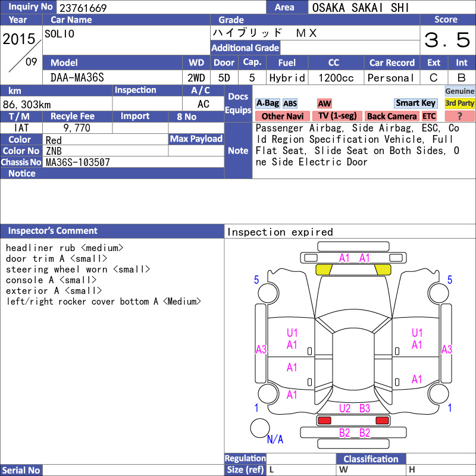Click the fuel value Hybrid

point(287,78)
